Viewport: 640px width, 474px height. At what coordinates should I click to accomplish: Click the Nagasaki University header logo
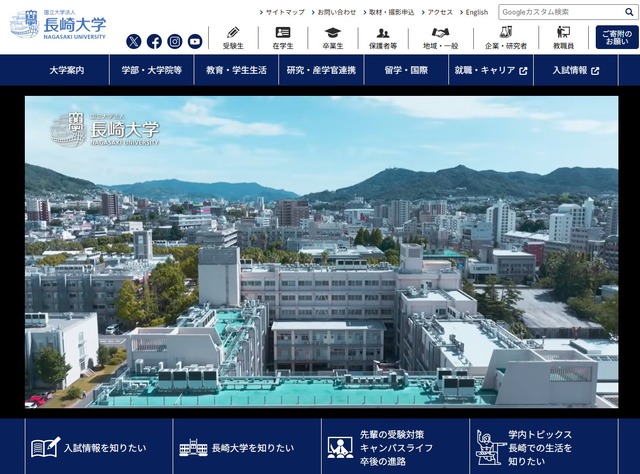pyautogui.click(x=58, y=24)
